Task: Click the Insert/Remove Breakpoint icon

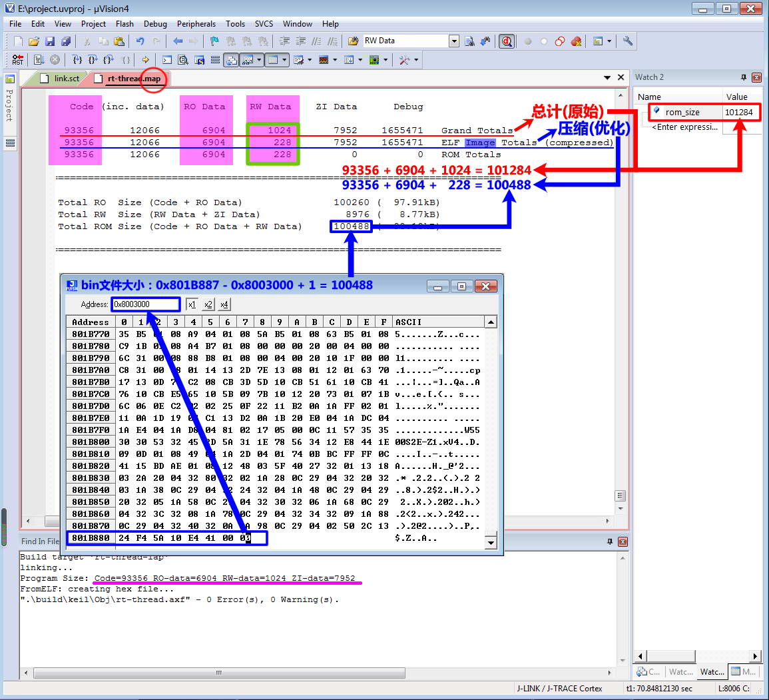Action: (528, 41)
